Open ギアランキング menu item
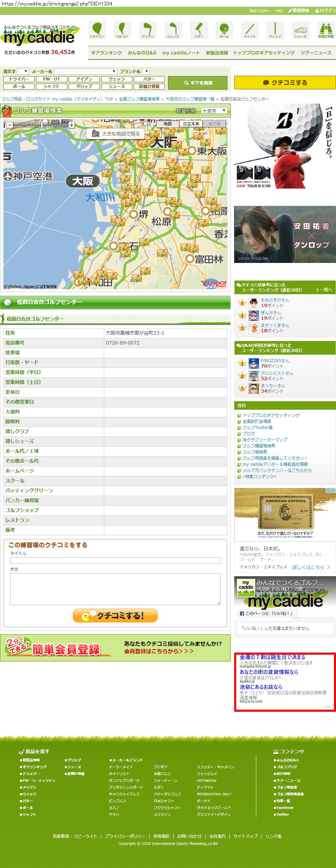The image size is (336, 868). (x=106, y=53)
